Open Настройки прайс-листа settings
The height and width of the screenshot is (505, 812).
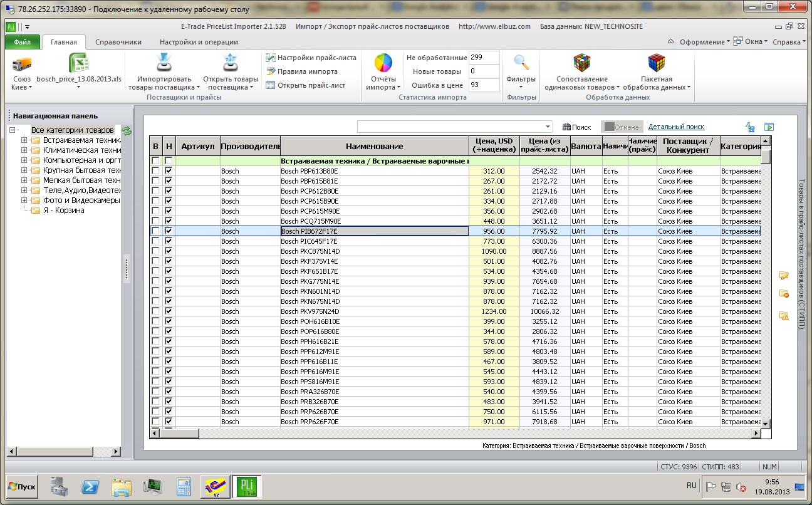pos(311,58)
